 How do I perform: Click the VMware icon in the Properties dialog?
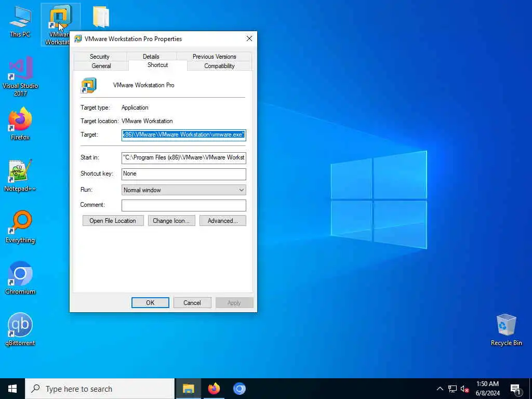[x=88, y=85]
